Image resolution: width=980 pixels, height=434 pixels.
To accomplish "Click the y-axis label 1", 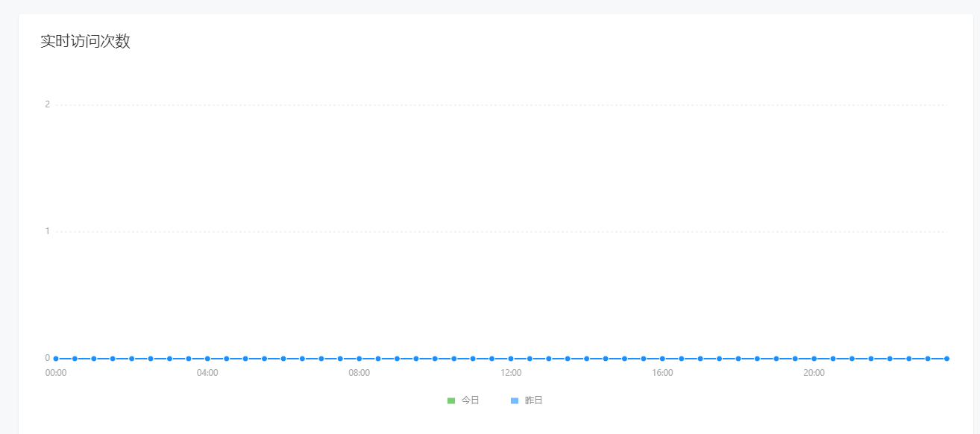I will (47, 231).
